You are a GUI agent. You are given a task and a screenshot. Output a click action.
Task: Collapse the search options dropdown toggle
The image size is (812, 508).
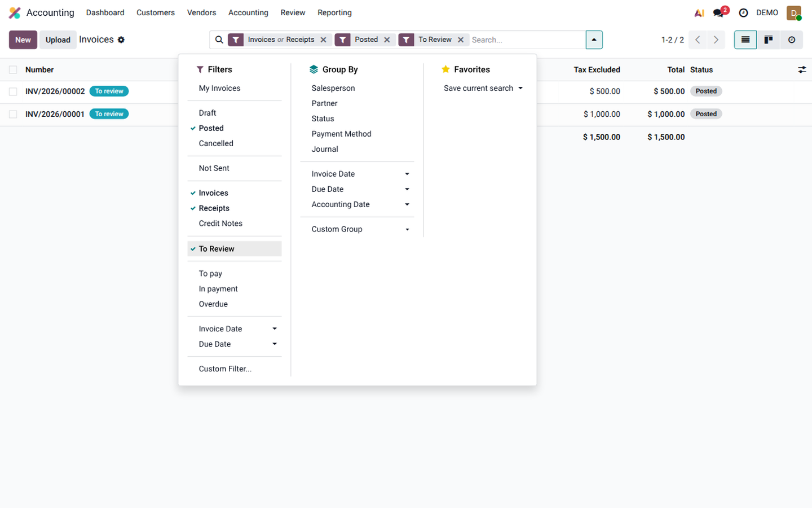tap(594, 40)
